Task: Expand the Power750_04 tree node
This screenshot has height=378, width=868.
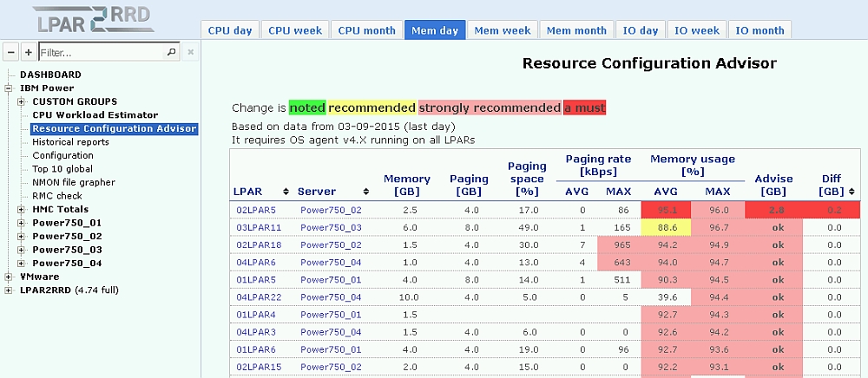Action: 21,264
